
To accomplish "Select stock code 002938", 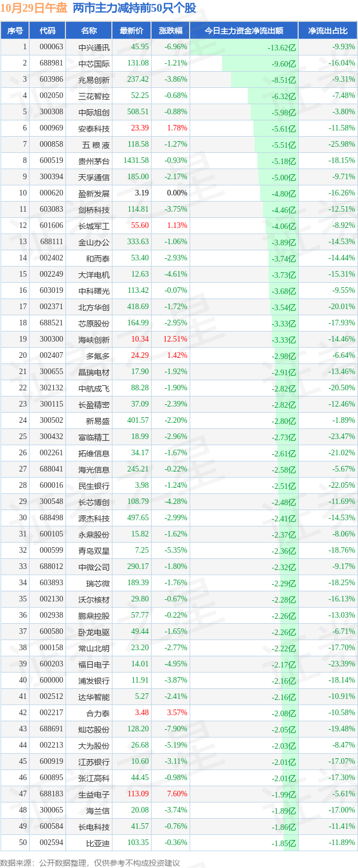I will pos(51,615).
